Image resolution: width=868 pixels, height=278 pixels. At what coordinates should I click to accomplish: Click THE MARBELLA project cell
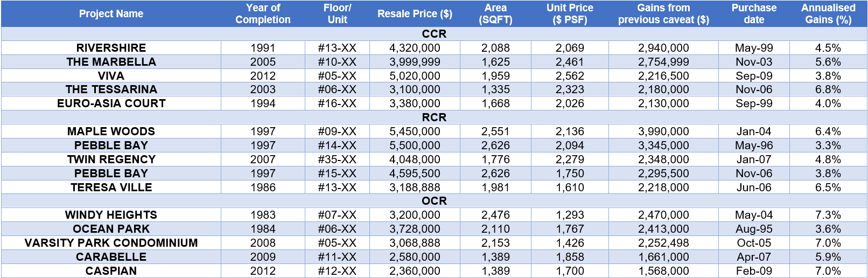click(x=111, y=62)
